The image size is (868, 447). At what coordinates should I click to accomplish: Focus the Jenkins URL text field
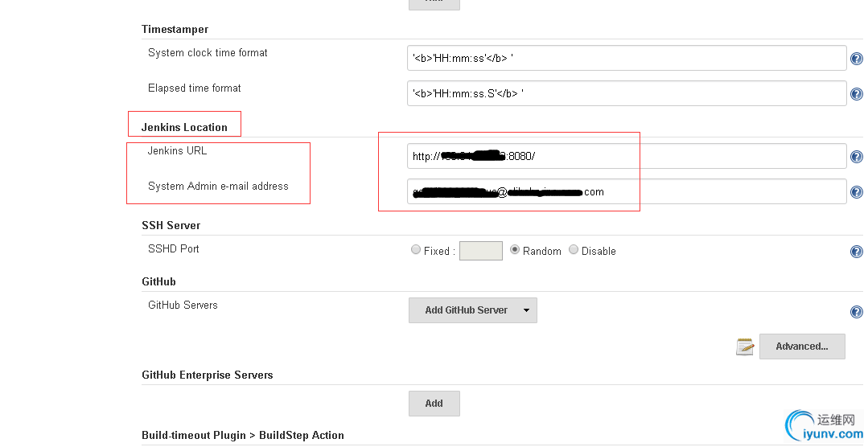627,156
